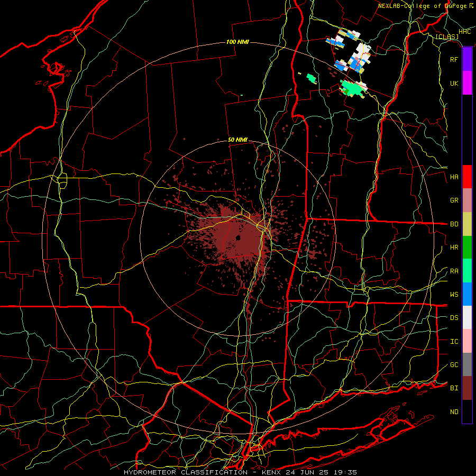Click the NEXLAB-College of DuPage credit text
This screenshot has height=476, width=476.
tap(426, 6)
